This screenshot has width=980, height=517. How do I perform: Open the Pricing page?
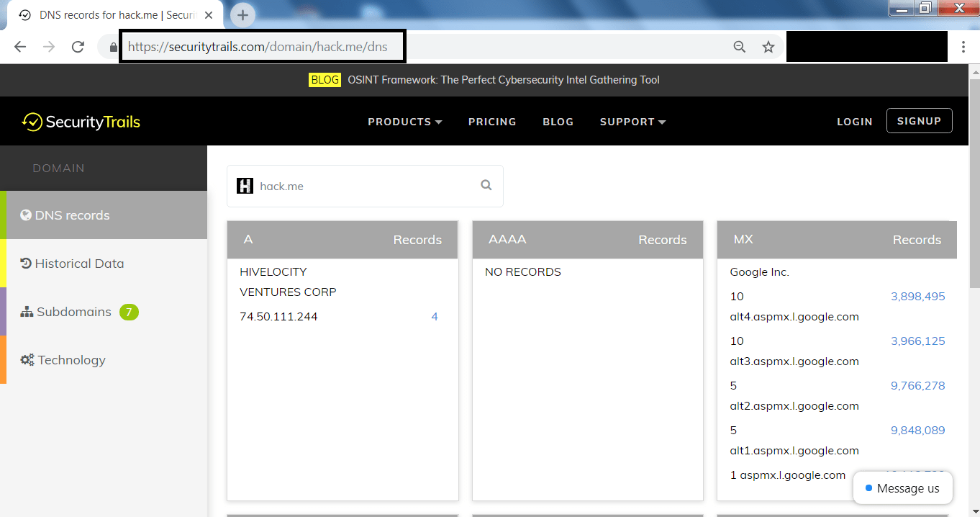click(x=492, y=122)
